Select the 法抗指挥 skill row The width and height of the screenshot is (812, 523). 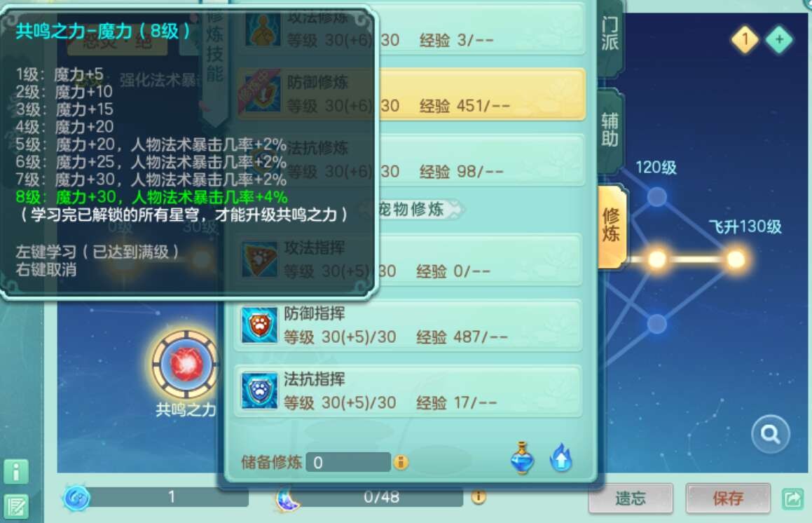(408, 390)
